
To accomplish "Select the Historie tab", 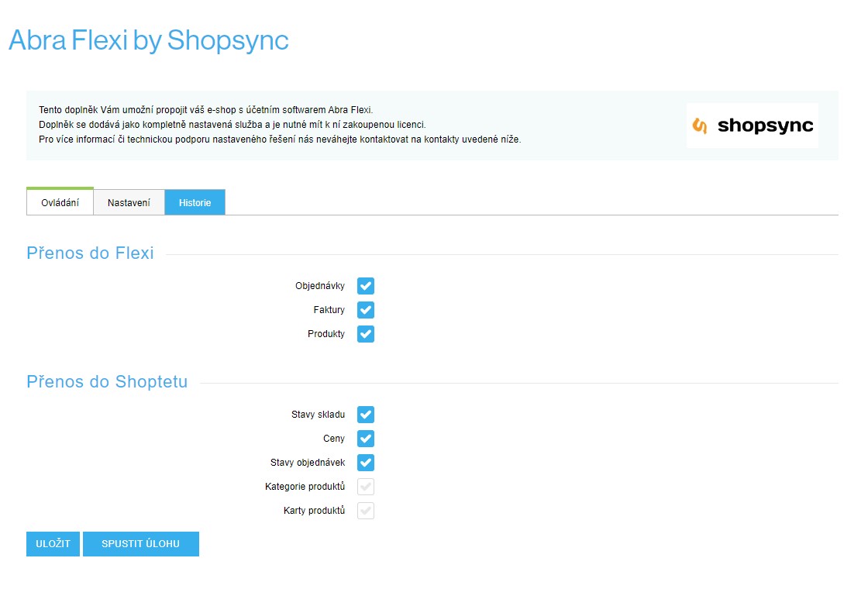I will 195,202.
